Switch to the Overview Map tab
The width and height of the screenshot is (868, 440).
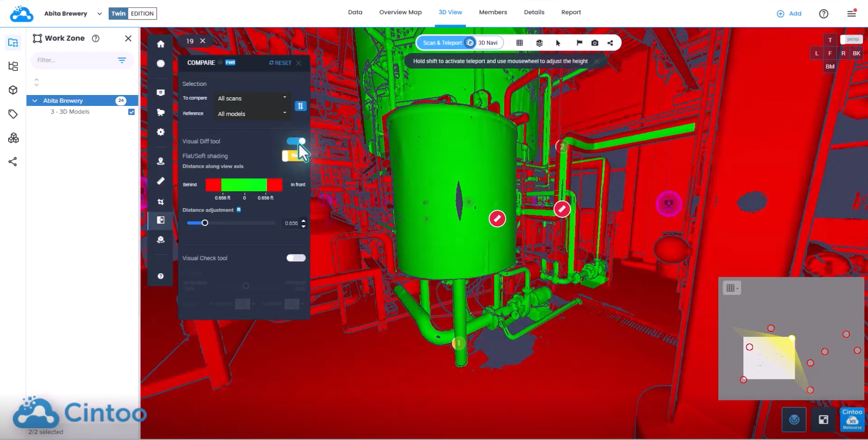(400, 12)
